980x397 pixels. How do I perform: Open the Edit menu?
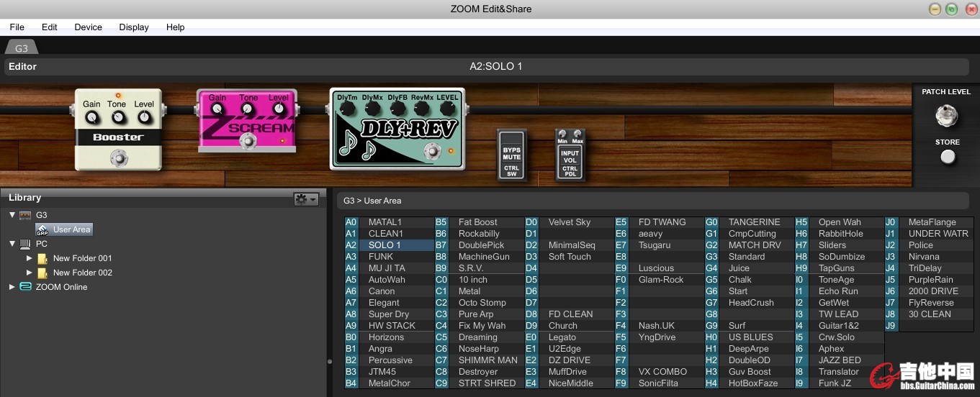(49, 27)
